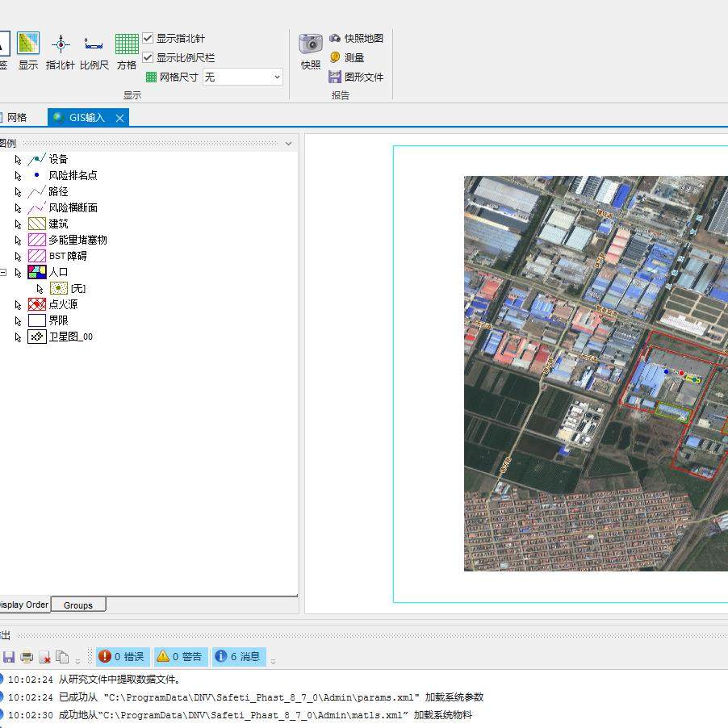Click the 6 消息 messages button

239,656
